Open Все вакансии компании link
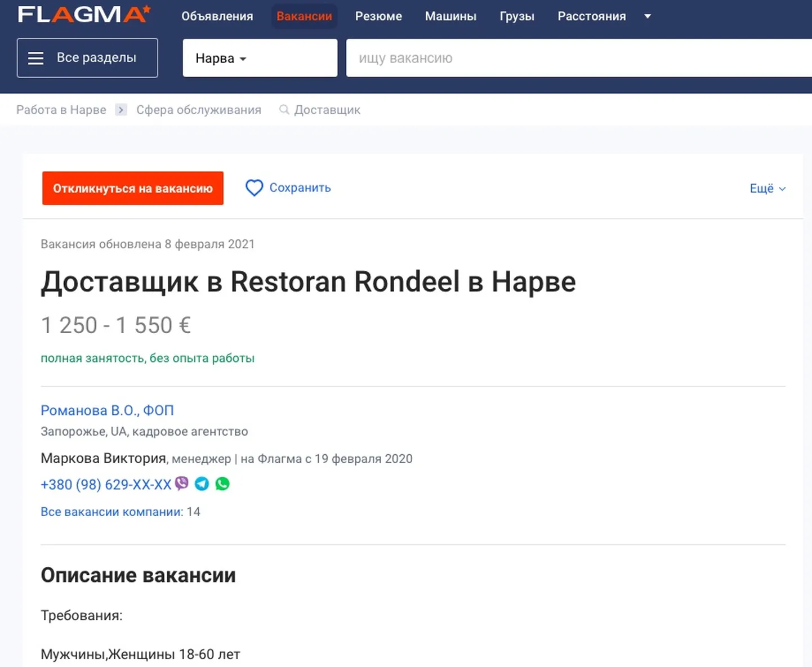The image size is (812, 667). 111,512
